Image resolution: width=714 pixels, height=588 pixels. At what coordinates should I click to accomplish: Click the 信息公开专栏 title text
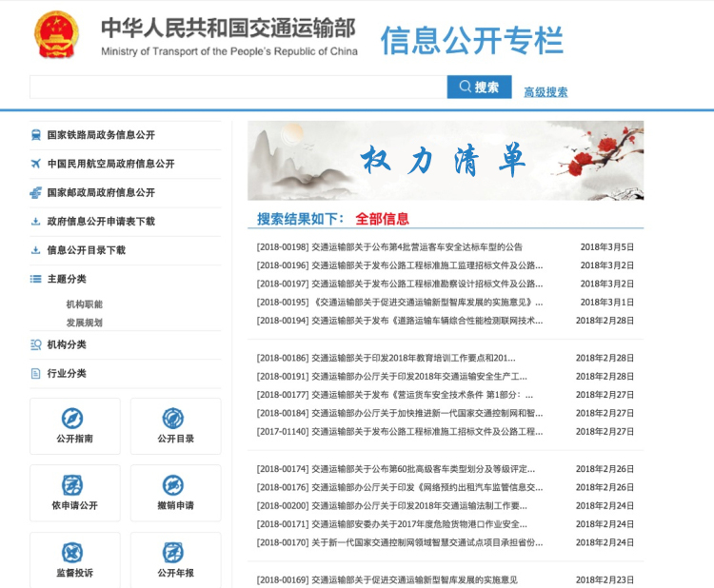(472, 41)
